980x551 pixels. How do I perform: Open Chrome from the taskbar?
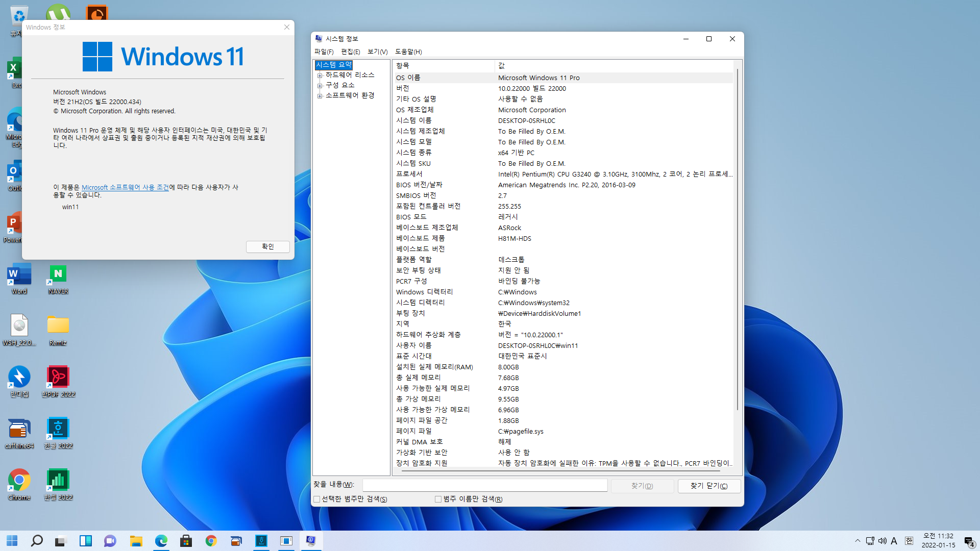211,541
